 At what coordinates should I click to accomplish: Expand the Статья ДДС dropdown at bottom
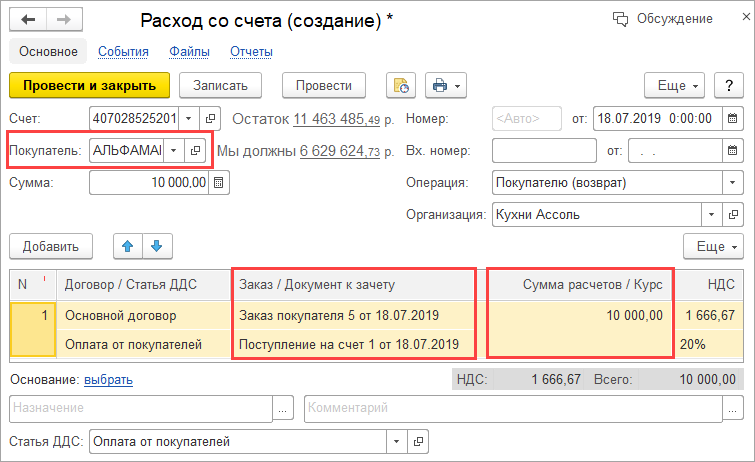(397, 441)
